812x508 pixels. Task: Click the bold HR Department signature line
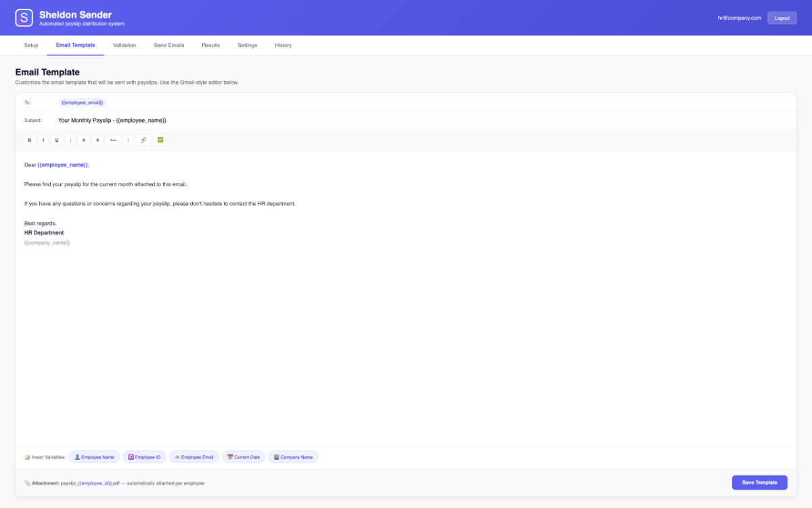44,232
